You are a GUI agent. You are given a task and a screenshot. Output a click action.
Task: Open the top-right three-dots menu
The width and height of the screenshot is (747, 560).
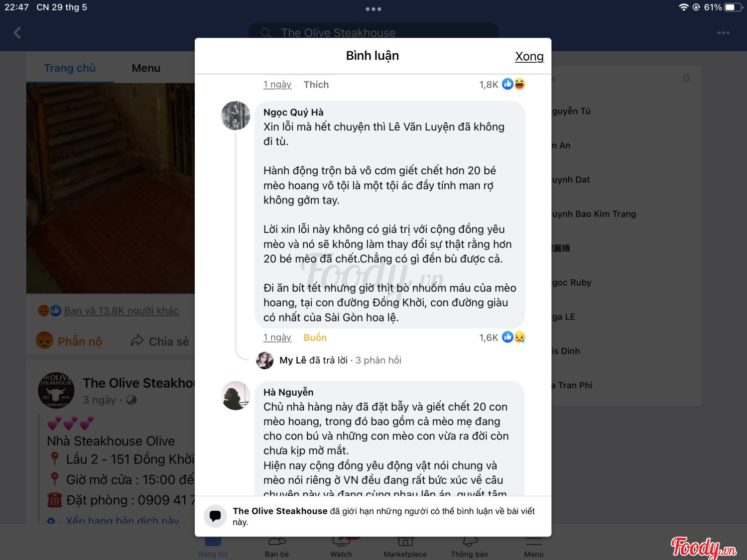(723, 33)
